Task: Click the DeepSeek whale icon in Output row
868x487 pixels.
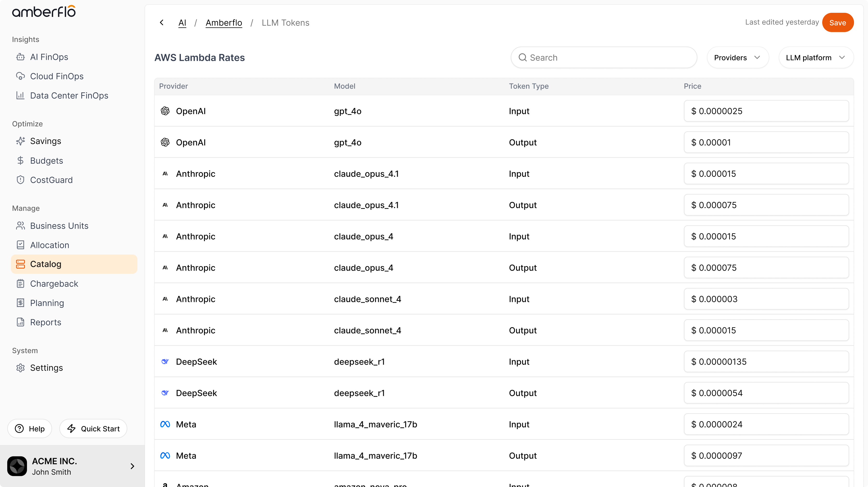Action: click(x=165, y=393)
